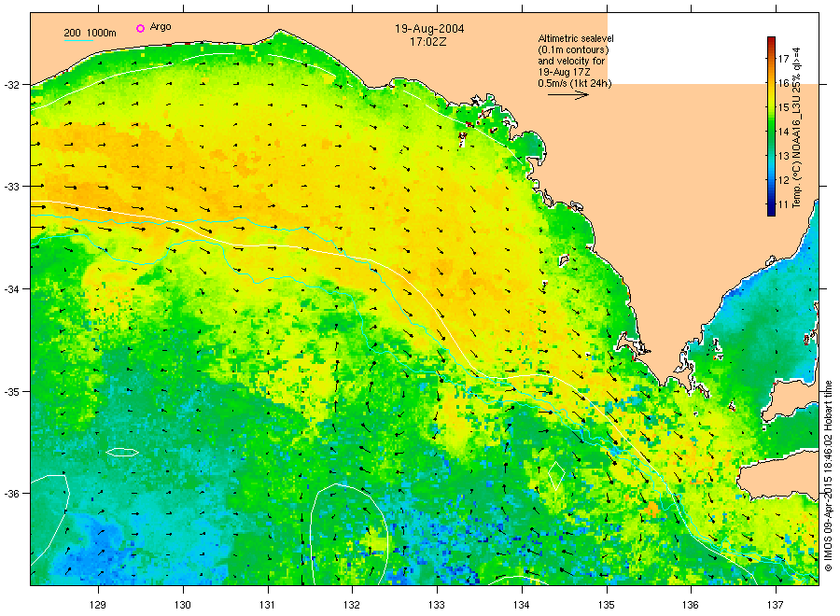Click the '0.5m/s (1kt 24h)' velocity scale text
This screenshot has height=616, width=840.
574,83
